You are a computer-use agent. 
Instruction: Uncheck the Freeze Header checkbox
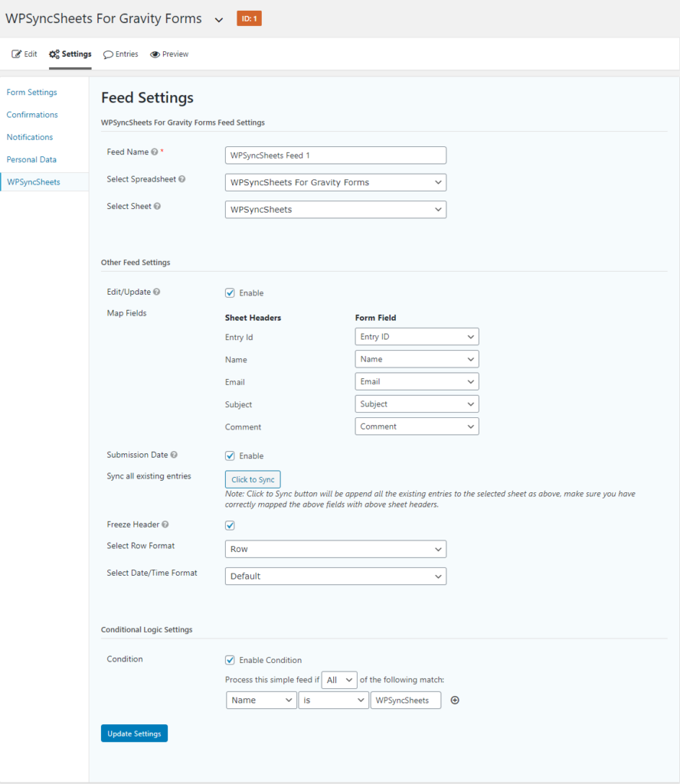tap(230, 525)
